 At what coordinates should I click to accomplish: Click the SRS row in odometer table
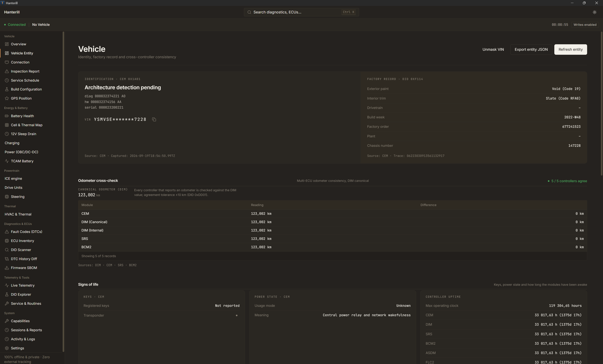coord(332,239)
